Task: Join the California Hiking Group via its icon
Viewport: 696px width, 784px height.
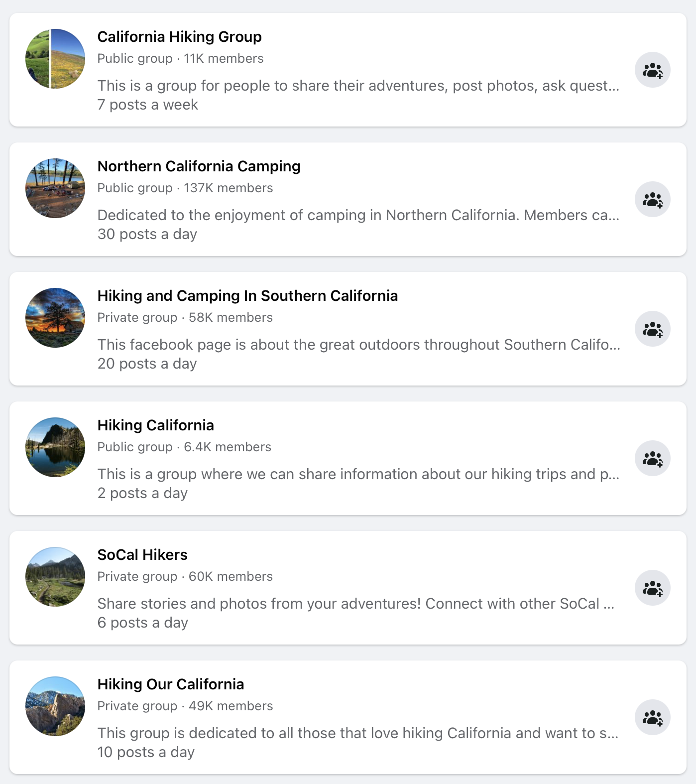Action: 652,70
